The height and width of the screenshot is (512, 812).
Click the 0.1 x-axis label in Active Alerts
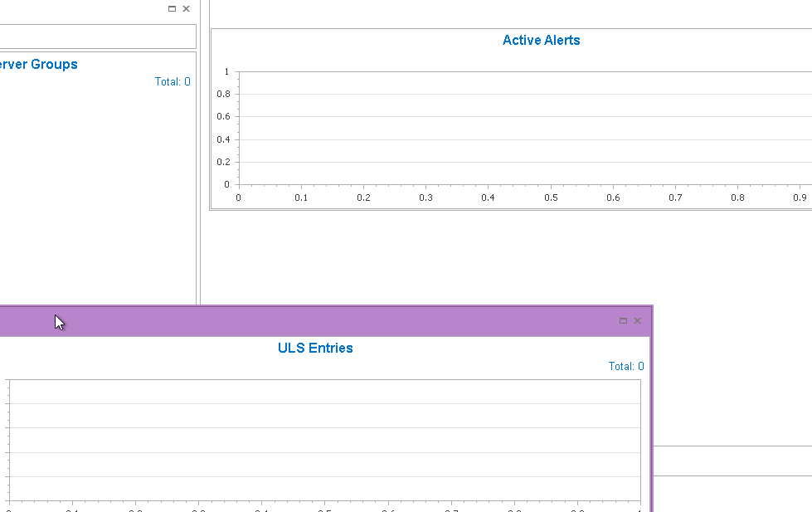301,198
